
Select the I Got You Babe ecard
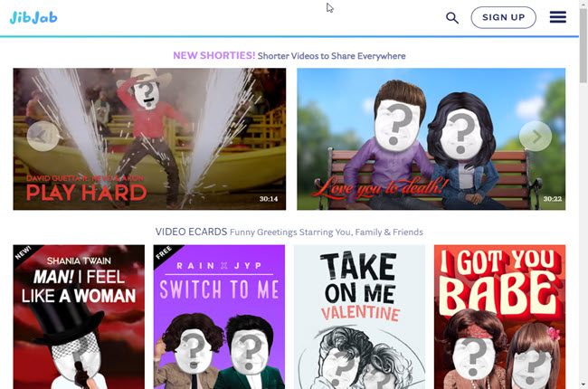(x=499, y=317)
